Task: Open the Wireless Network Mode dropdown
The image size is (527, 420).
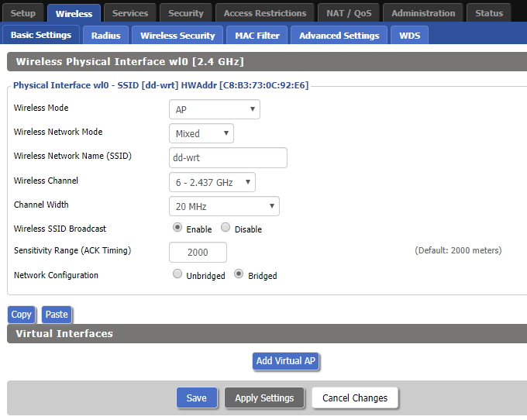Action: click(201, 133)
